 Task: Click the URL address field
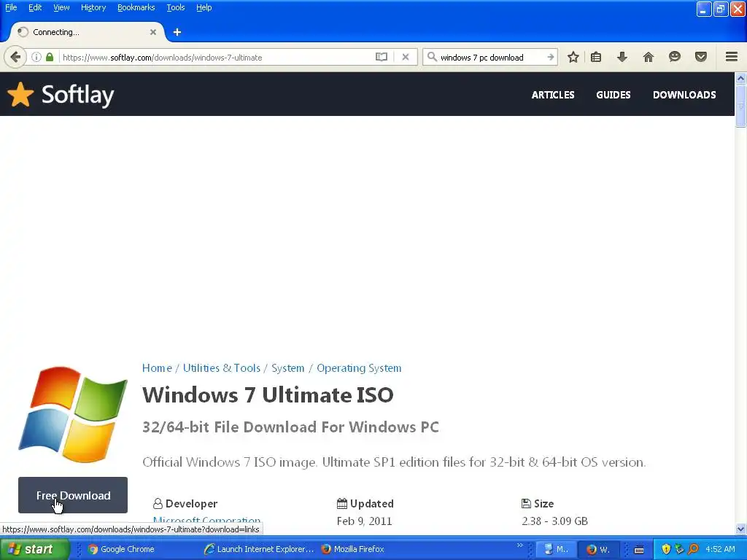(217, 57)
